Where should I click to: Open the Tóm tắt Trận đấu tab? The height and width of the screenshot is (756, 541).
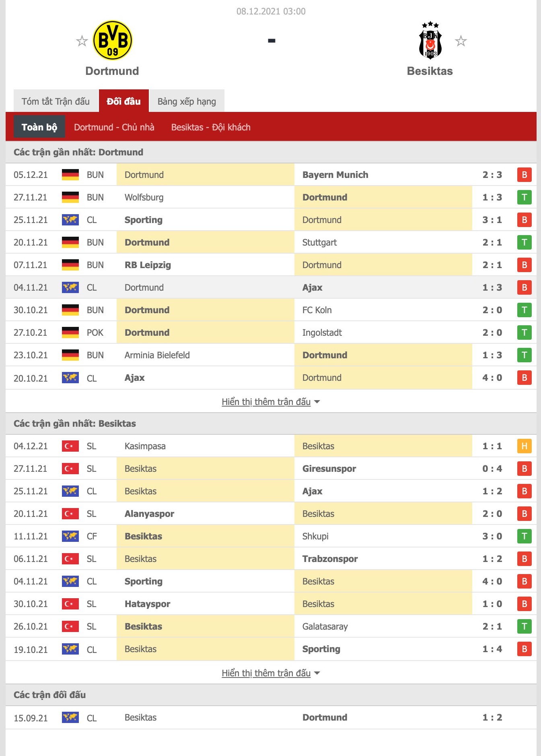tap(56, 101)
